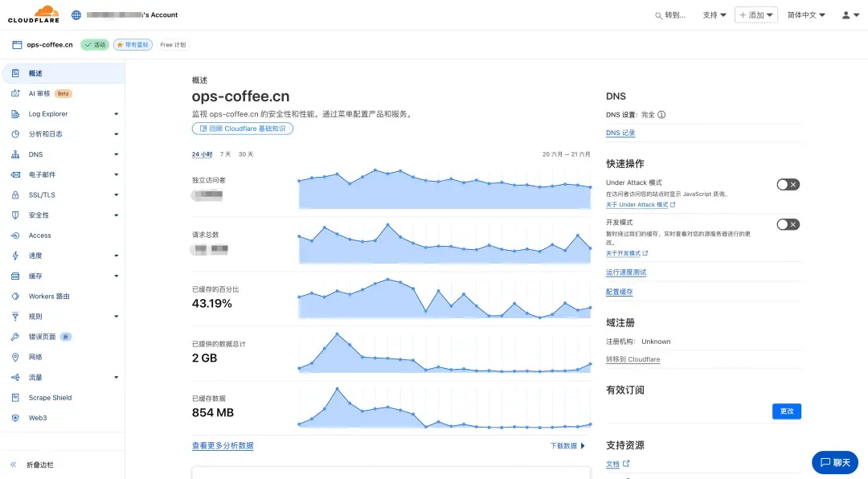Expand the 电子邮件 sidebar arrow
868x479 pixels.
(x=117, y=174)
